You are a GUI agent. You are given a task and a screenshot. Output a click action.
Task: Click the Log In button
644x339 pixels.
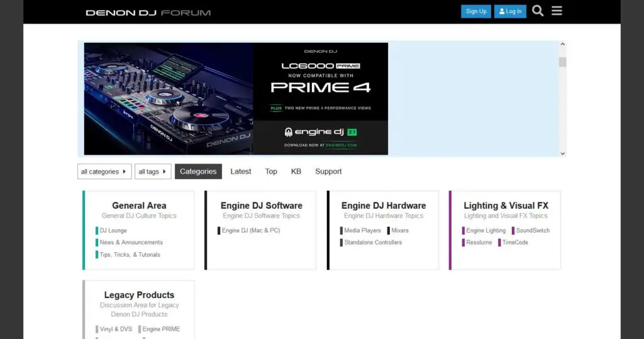pyautogui.click(x=510, y=11)
